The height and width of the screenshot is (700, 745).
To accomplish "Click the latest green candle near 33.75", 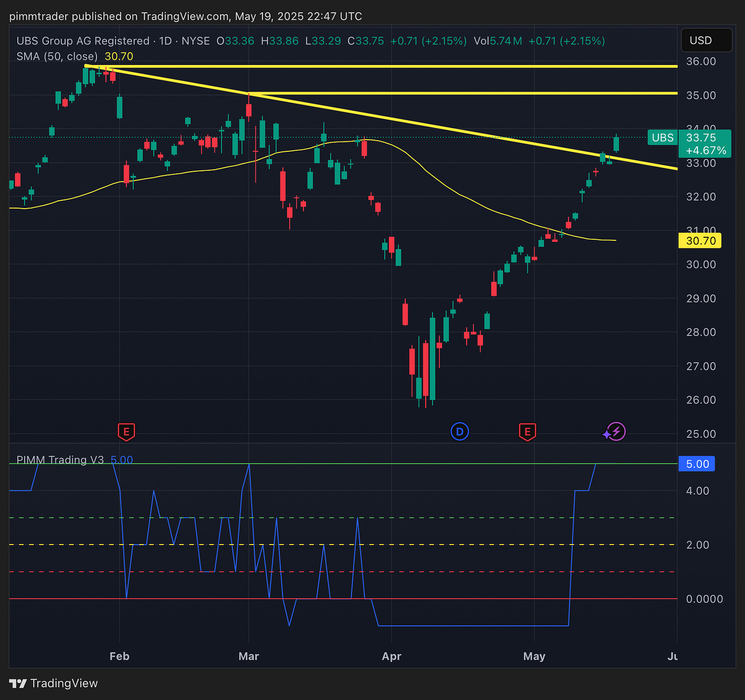I will coord(617,144).
